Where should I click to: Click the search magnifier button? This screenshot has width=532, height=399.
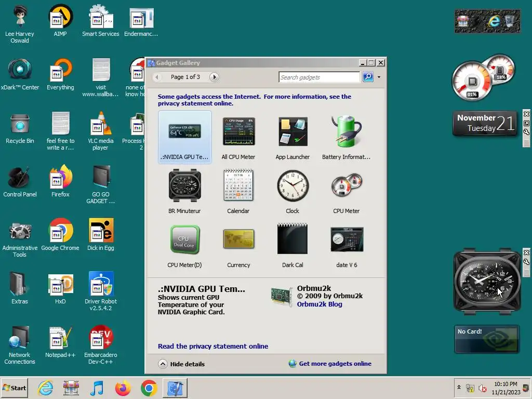pos(368,77)
